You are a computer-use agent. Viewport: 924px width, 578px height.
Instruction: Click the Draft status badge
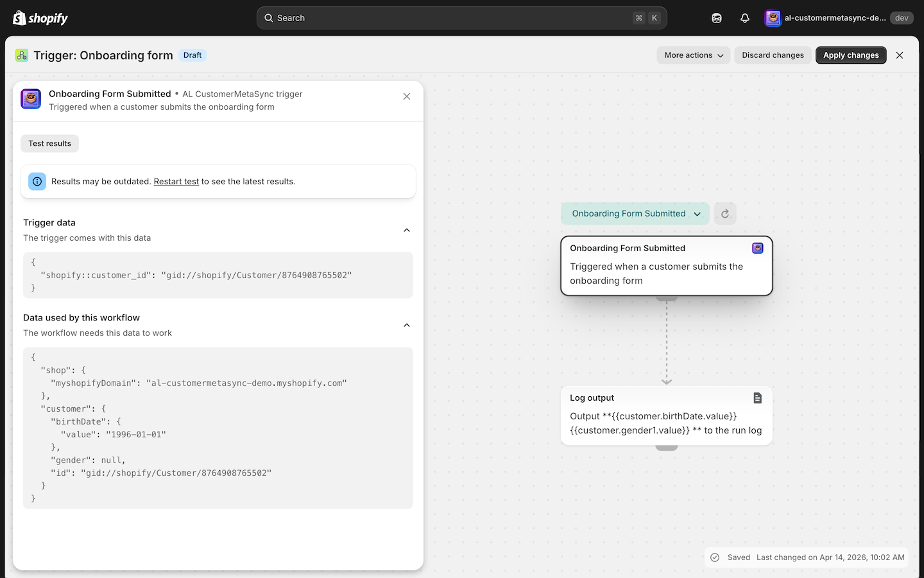(193, 55)
